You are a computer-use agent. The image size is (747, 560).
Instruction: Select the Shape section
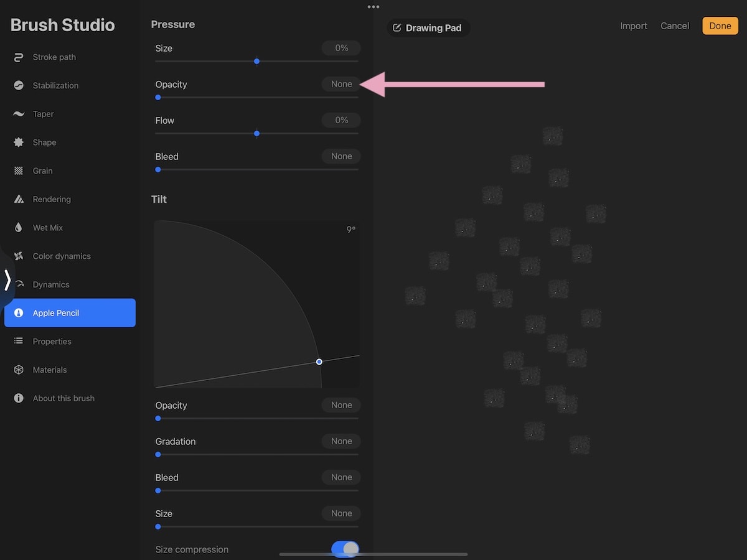click(70, 142)
